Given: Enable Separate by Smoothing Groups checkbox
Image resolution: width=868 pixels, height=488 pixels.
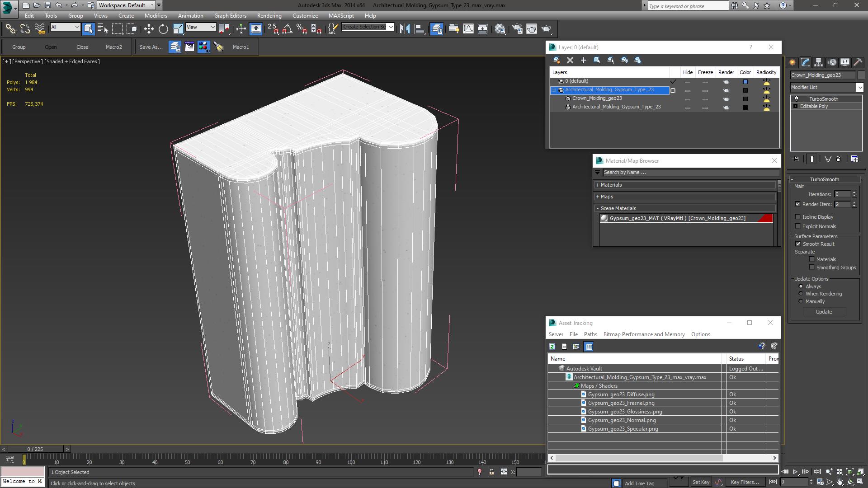Looking at the screenshot, I should click(x=811, y=267).
